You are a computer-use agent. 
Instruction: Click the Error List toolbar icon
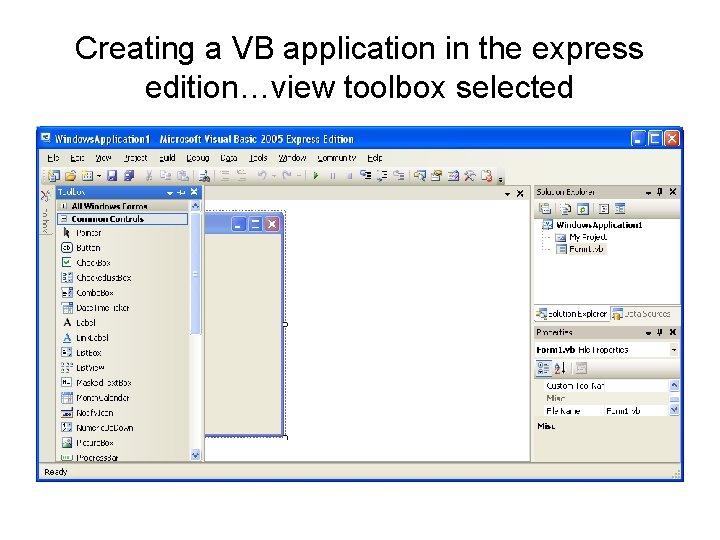(x=486, y=175)
